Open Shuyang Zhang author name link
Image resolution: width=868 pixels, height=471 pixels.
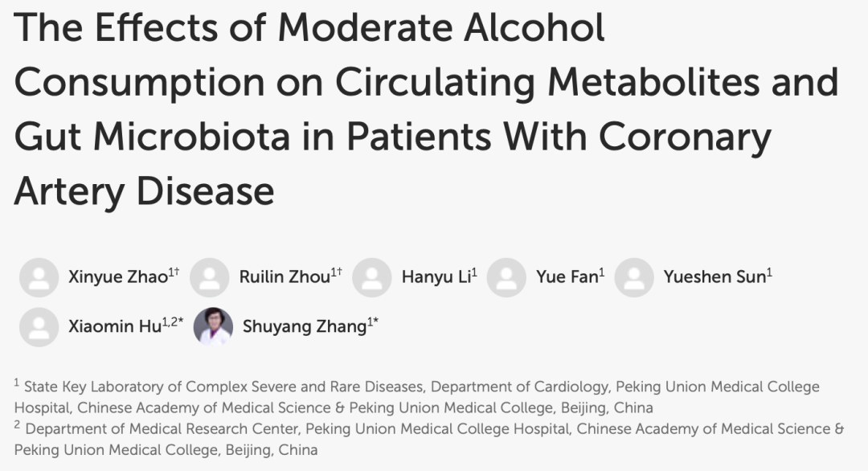(x=304, y=328)
